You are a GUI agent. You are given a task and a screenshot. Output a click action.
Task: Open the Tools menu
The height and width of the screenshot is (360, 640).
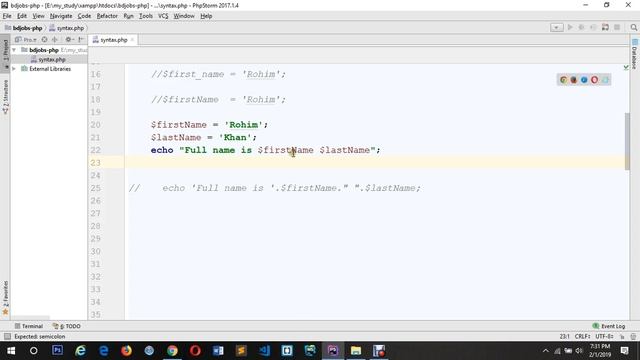click(146, 16)
